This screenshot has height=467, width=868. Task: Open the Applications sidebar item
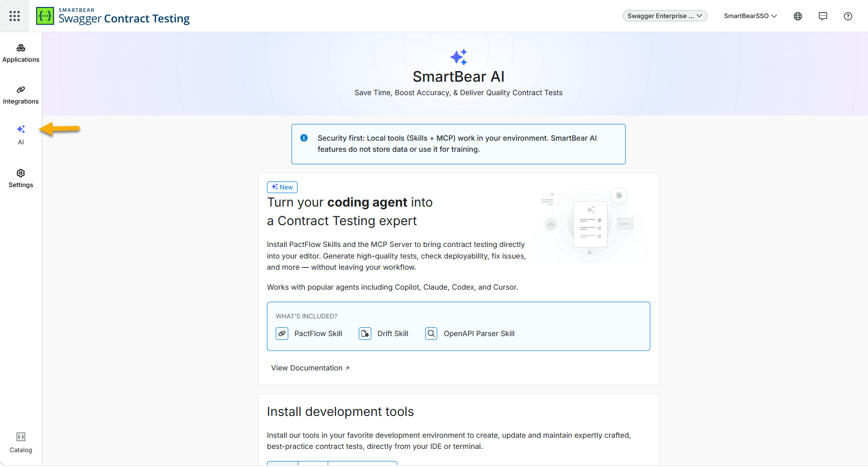21,53
